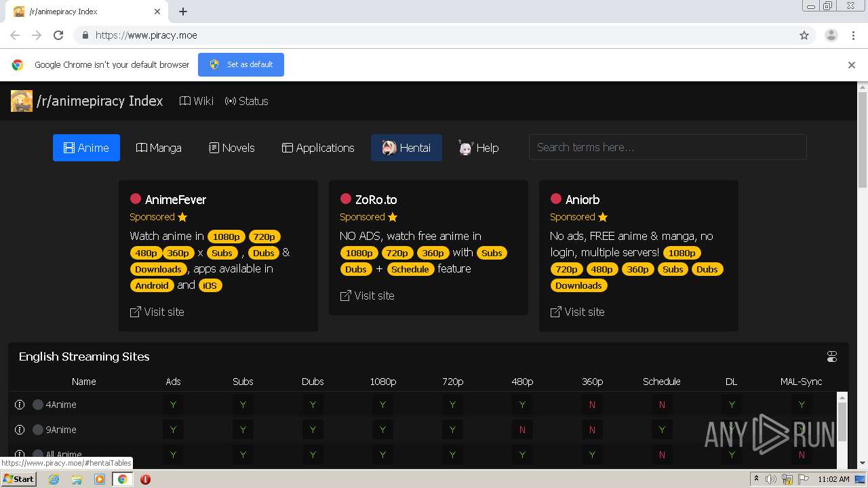Sort by the Name column header
This screenshot has width=868, height=488.
click(84, 382)
